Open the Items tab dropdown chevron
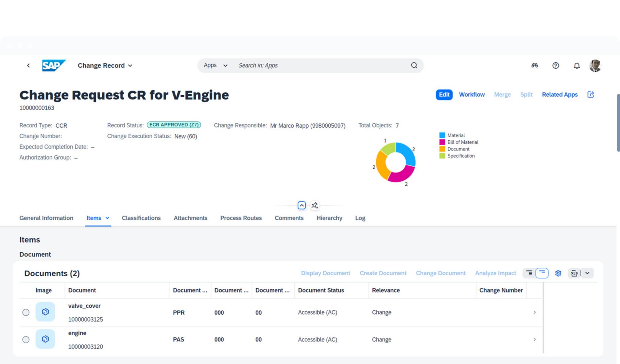The width and height of the screenshot is (620, 364). pos(108,218)
